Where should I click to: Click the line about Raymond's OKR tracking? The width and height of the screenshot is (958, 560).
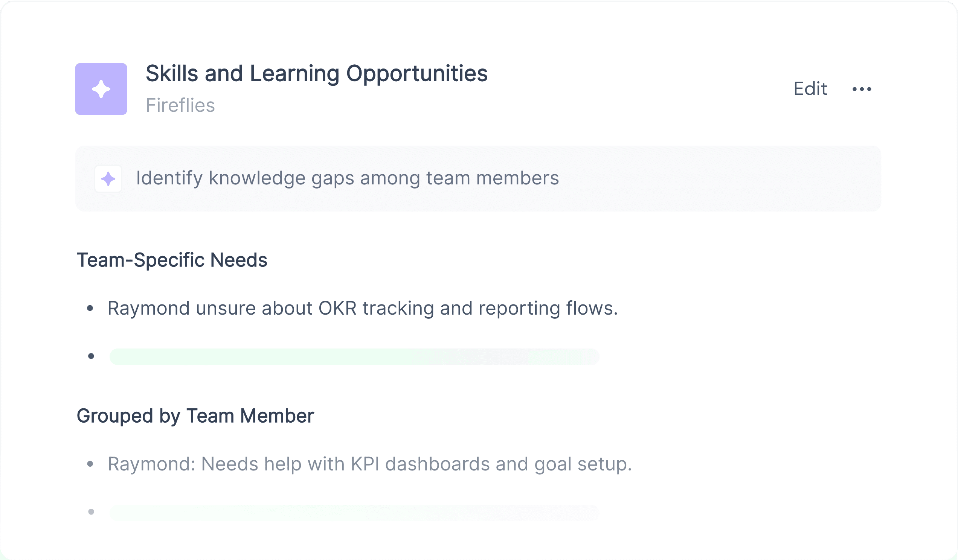[363, 308]
